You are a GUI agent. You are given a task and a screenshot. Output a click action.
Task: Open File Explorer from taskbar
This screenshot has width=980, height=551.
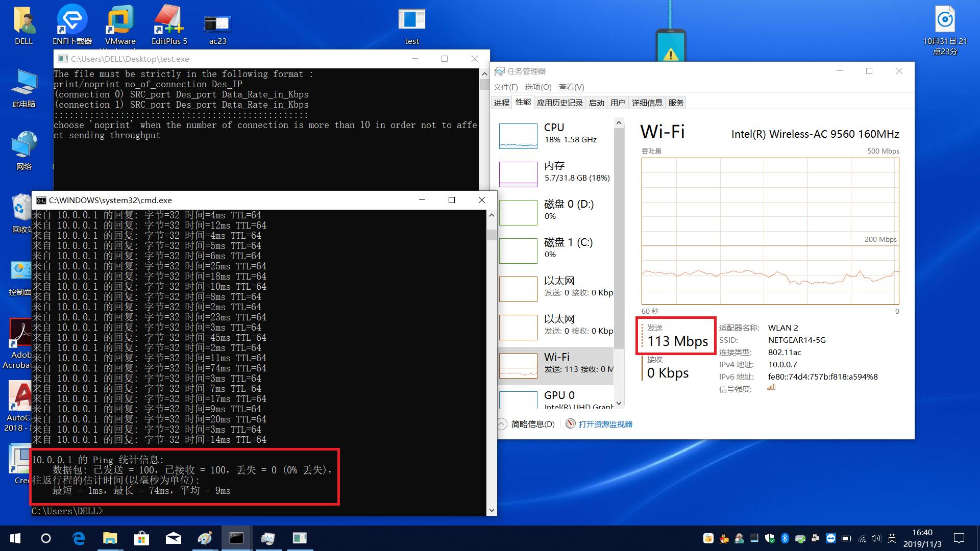[110, 538]
